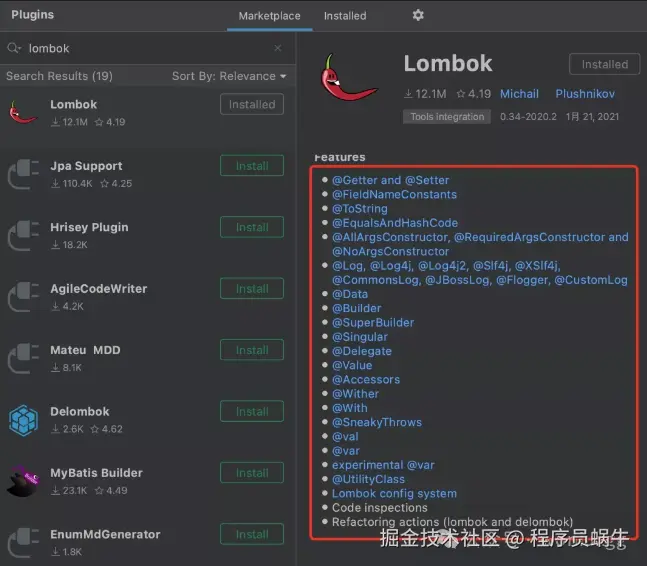Click the Code inspections feature text
Viewport: 647px width, 566px height.
point(380,508)
